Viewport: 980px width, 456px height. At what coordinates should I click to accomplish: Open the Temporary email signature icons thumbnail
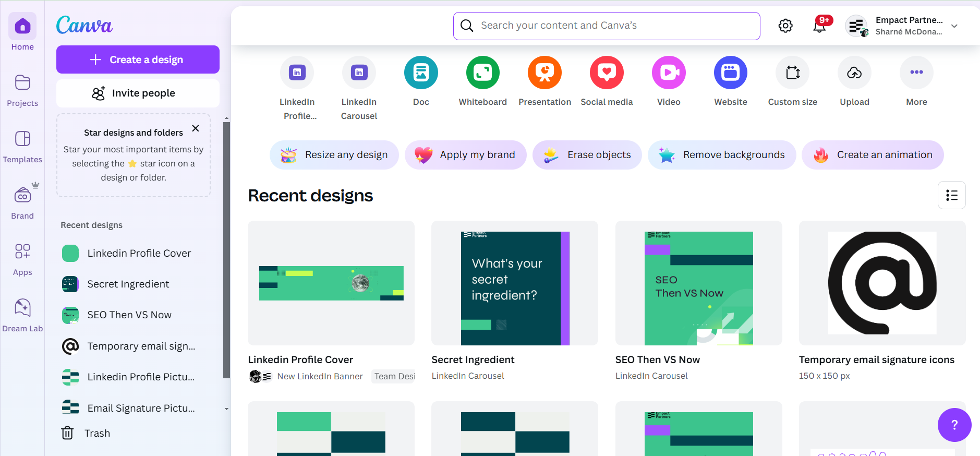[882, 283]
